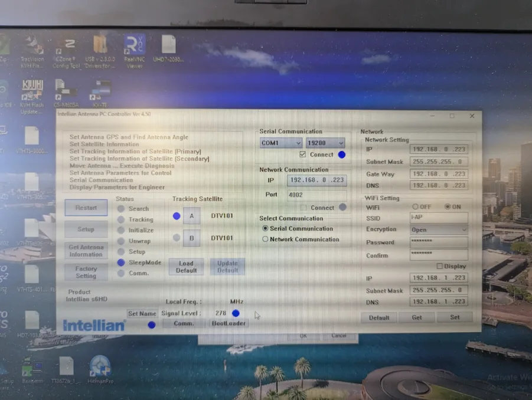Turn WiFi OFF using the radio button
This screenshot has width=532, height=400.
(415, 207)
